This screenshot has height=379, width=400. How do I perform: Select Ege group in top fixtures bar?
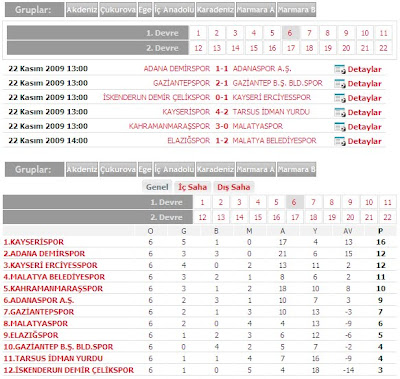click(145, 10)
